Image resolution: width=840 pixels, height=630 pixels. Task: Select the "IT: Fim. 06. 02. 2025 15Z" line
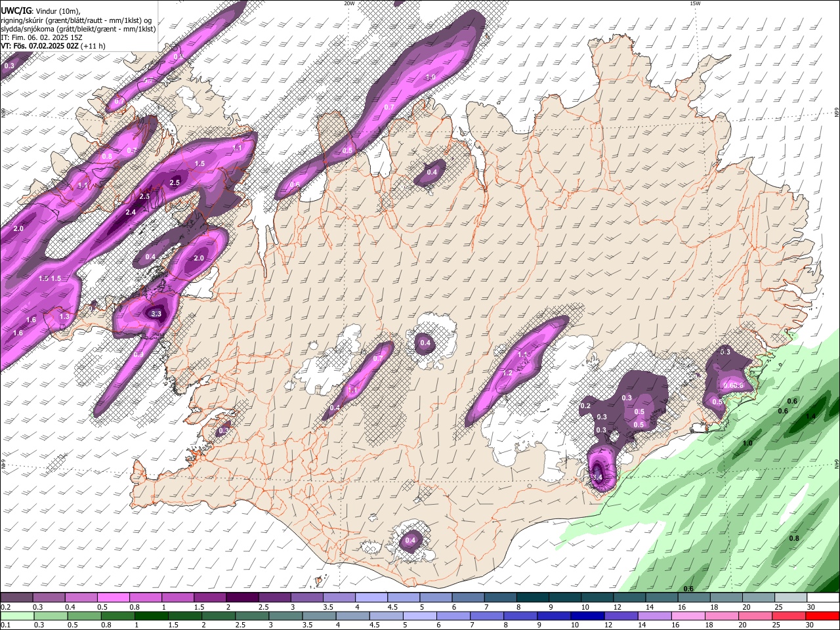point(40,37)
